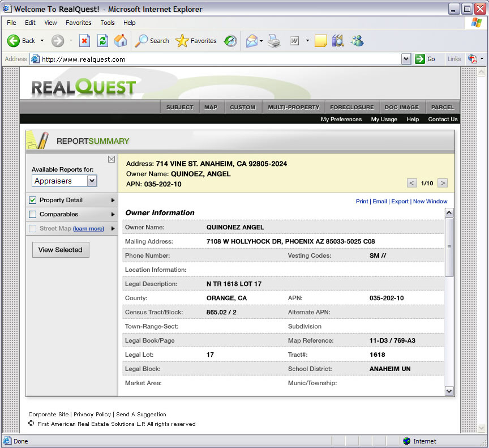Screen dimensions: 489x448
Task: Toggle the Property Detail checkbox
Action: click(x=32, y=200)
